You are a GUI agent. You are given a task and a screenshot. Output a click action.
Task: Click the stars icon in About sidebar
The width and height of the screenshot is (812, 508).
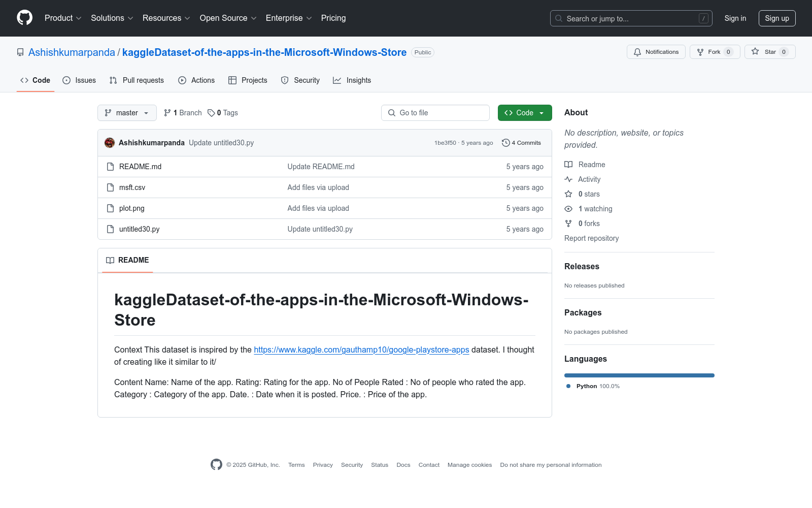coord(568,194)
